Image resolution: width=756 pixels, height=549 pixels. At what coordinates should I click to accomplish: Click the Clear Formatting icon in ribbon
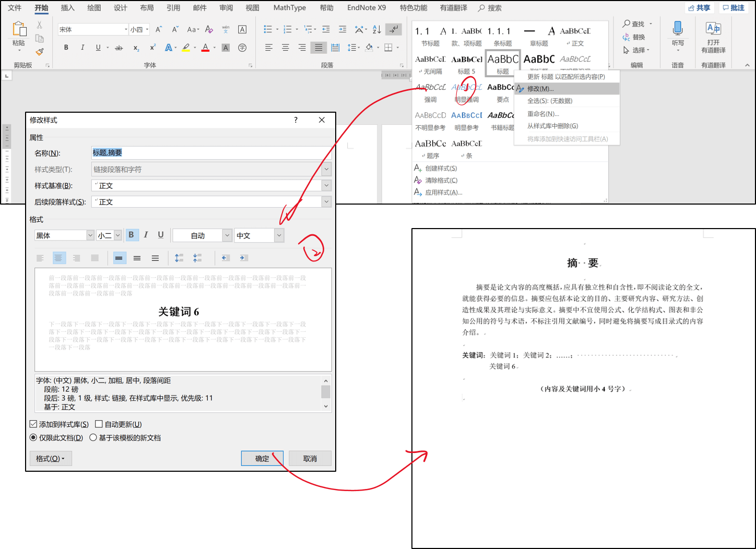[x=209, y=29]
